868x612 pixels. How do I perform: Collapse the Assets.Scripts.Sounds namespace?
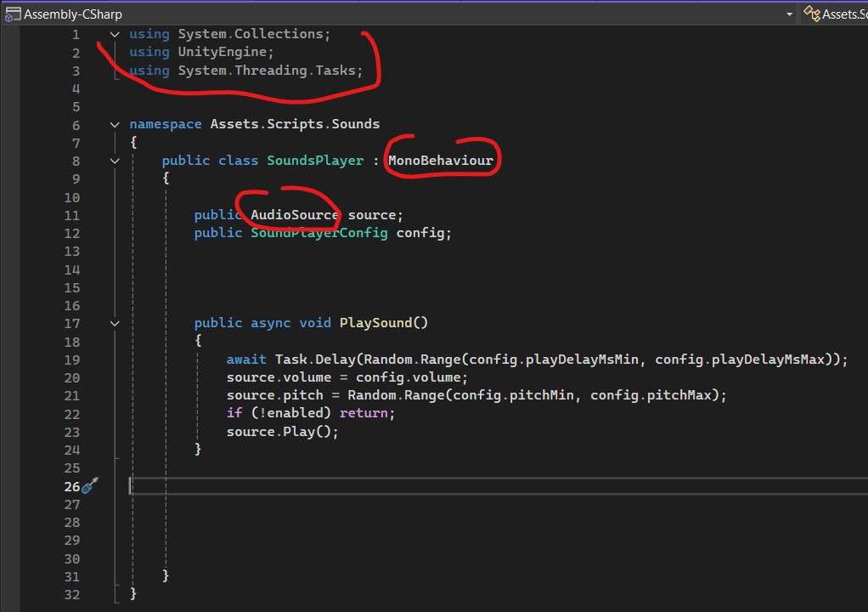click(115, 124)
